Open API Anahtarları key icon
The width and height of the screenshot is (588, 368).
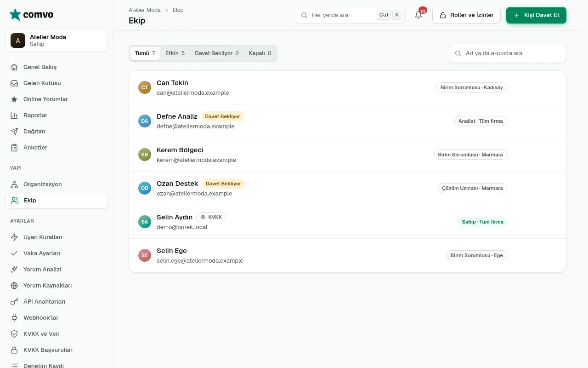click(x=14, y=302)
